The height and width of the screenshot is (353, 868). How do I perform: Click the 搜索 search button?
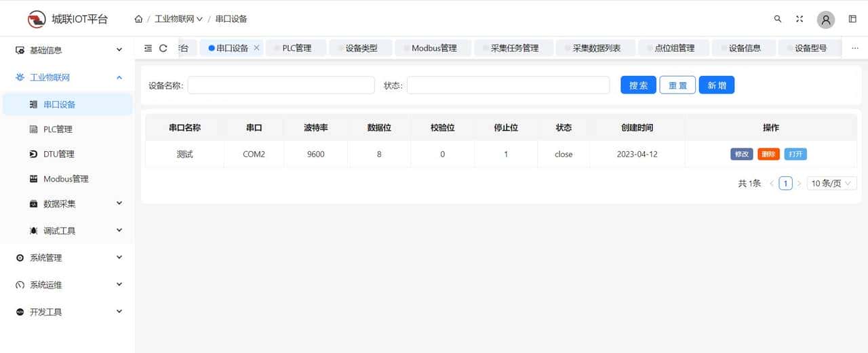coord(638,85)
